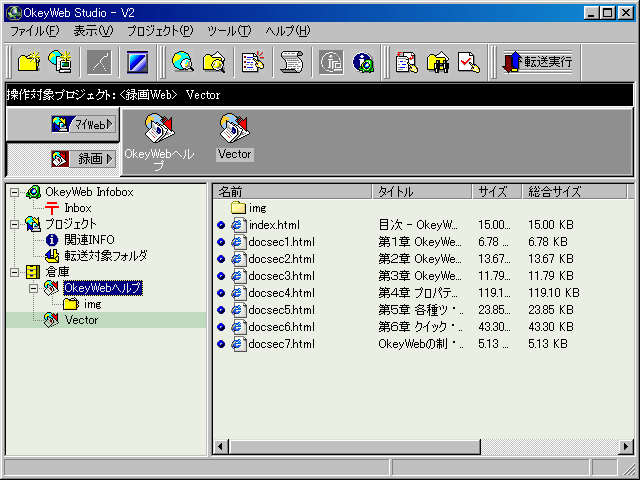Image resolution: width=640 pixels, height=480 pixels.
Task: Sort by the タイトル column header
Action: pos(422,191)
